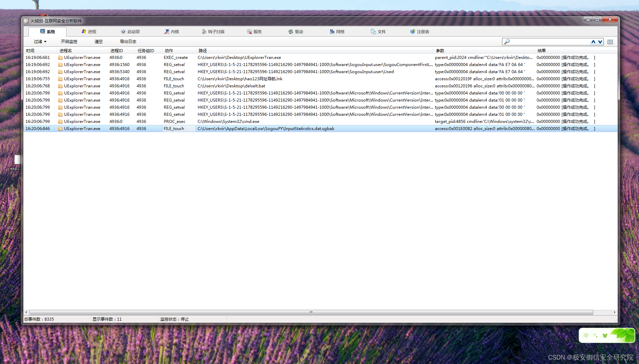Screen dimensions: 639x364
Task: Click folder icon of the PROC_exec row
Action: pyautogui.click(x=60, y=122)
